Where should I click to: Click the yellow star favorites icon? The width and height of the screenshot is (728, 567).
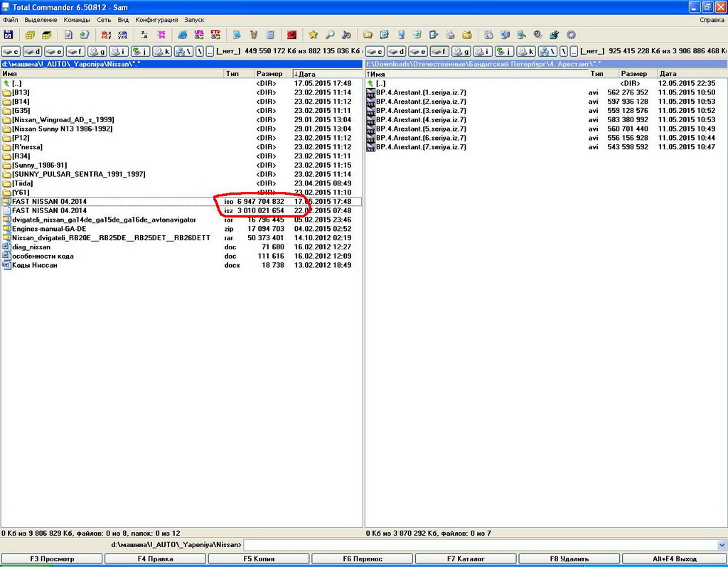313,35
